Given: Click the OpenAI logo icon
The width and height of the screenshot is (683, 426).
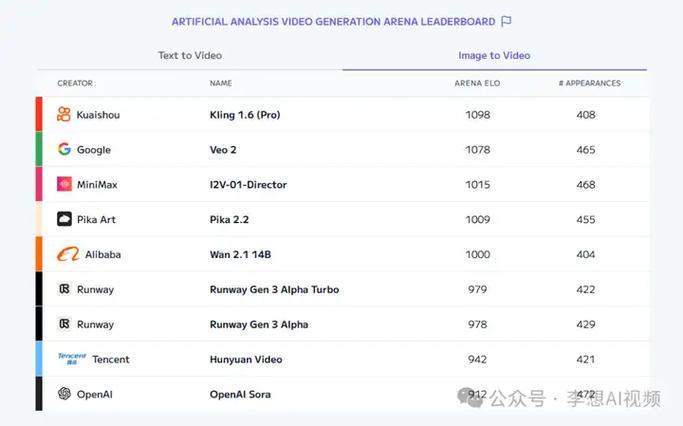Looking at the screenshot, I should pyautogui.click(x=64, y=394).
